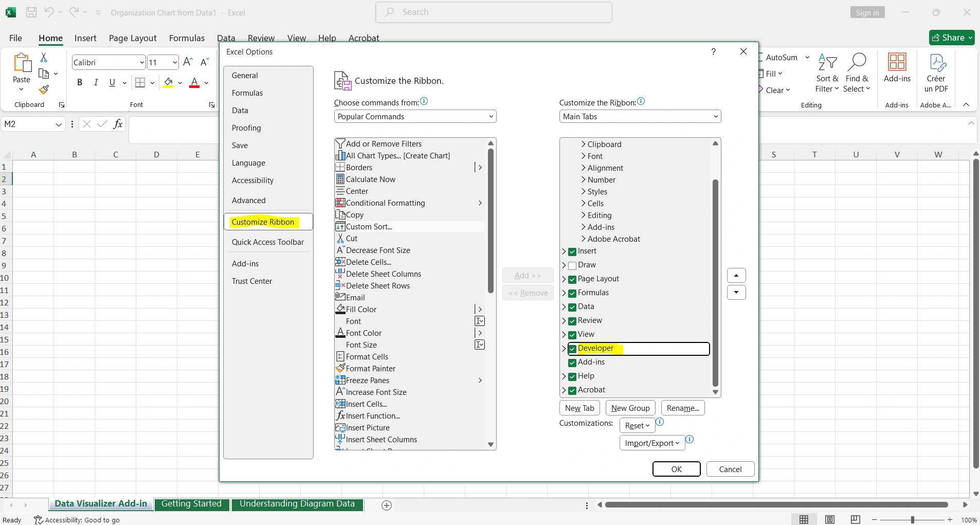Select Quick Access Toolbar options category

[x=267, y=242]
